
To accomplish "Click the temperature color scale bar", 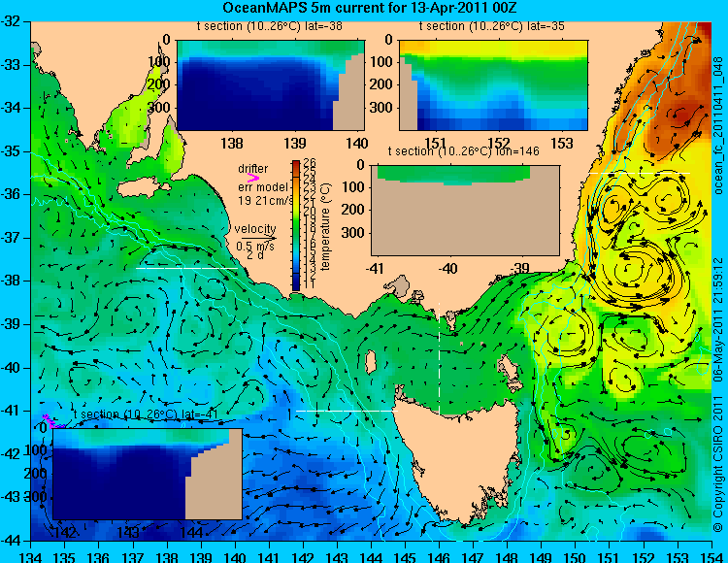I will 296,225.
